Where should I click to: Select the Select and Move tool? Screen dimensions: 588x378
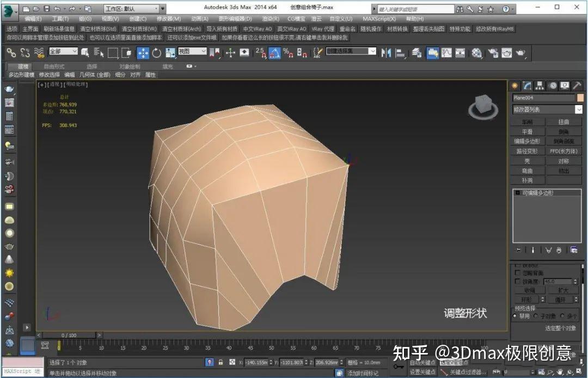pyautogui.click(x=143, y=53)
